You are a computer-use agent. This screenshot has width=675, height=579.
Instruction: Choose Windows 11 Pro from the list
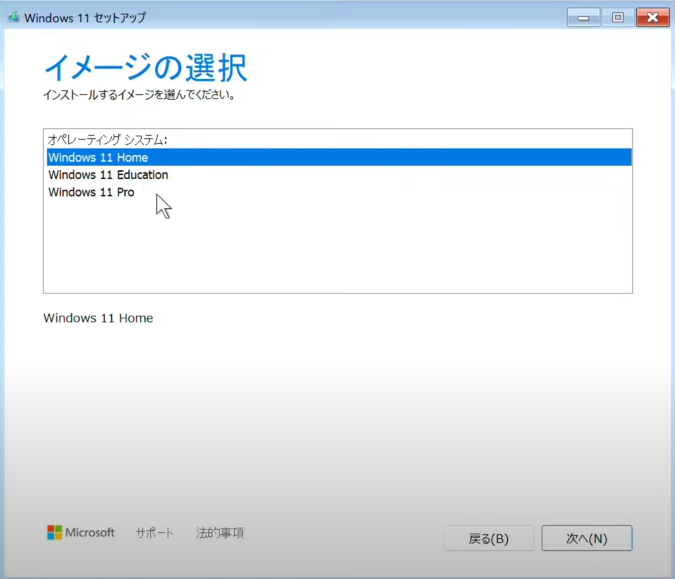point(339,192)
